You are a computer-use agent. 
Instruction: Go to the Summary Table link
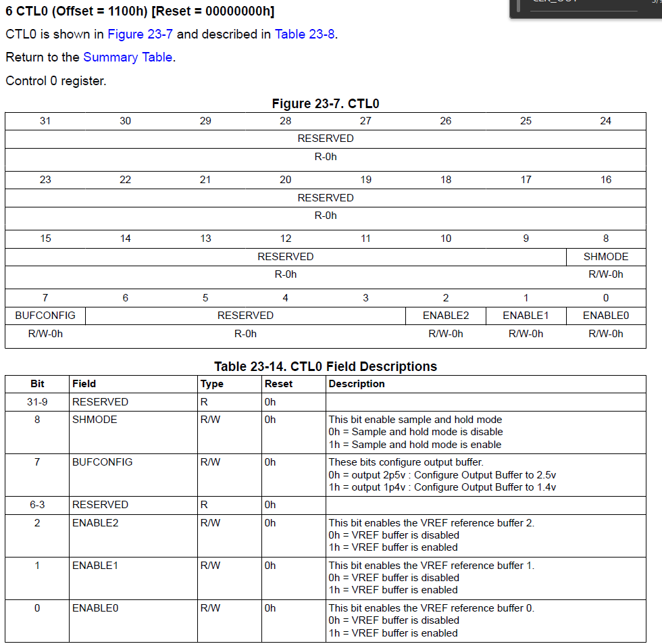click(x=128, y=57)
